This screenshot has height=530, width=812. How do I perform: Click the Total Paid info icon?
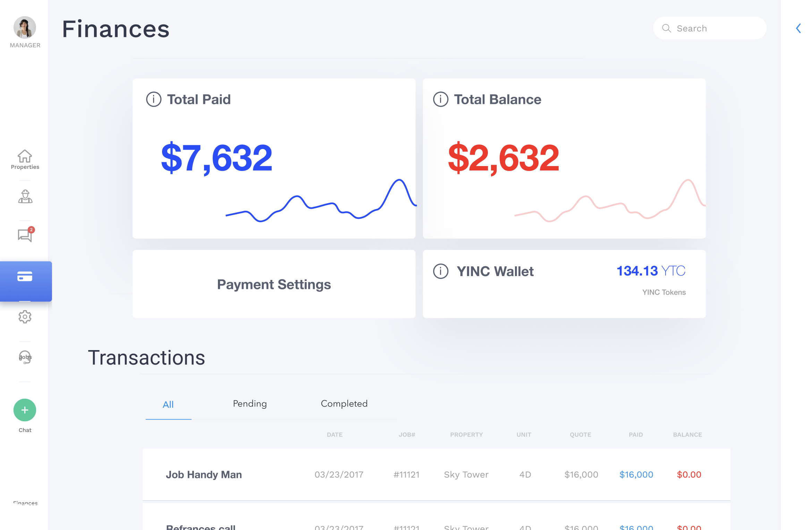[x=154, y=99]
